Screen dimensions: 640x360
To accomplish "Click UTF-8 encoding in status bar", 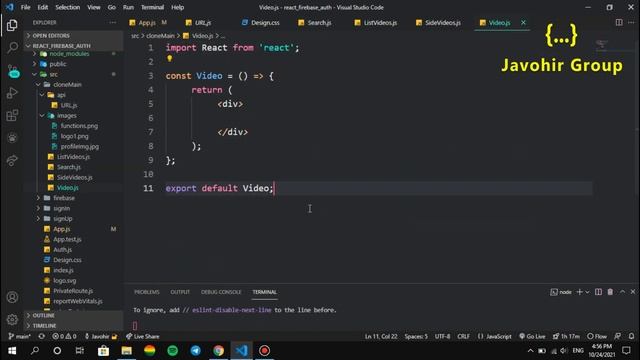I will click(442, 336).
